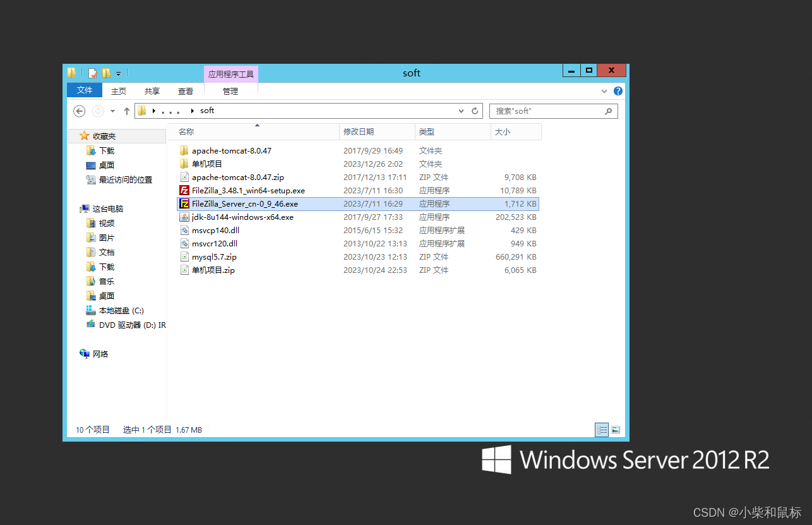The image size is (812, 525).
Task: Open 本地磁盘 (C:) in navigation pane
Action: (121, 311)
